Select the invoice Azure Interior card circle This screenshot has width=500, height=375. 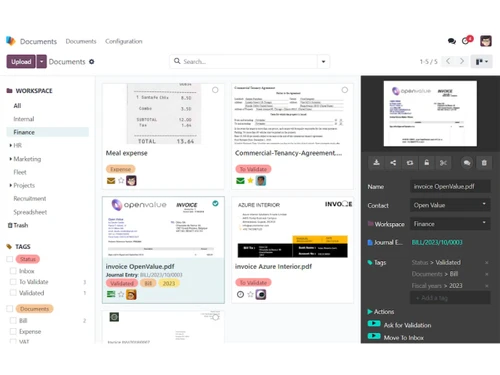pos(345,203)
